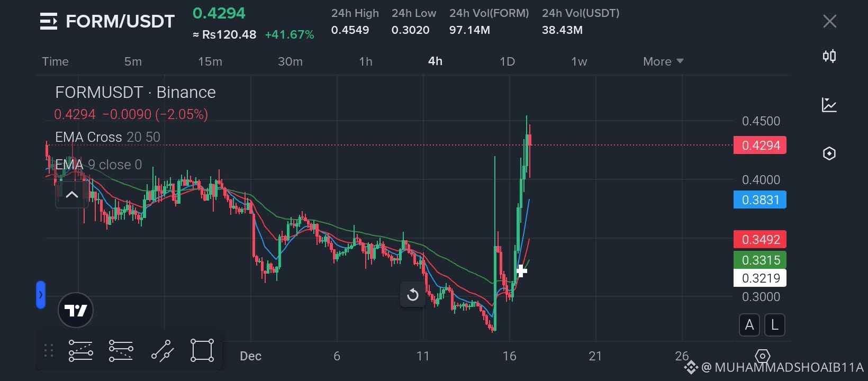The width and height of the screenshot is (868, 381).
Task: Select the 1D timeframe
Action: click(x=507, y=61)
